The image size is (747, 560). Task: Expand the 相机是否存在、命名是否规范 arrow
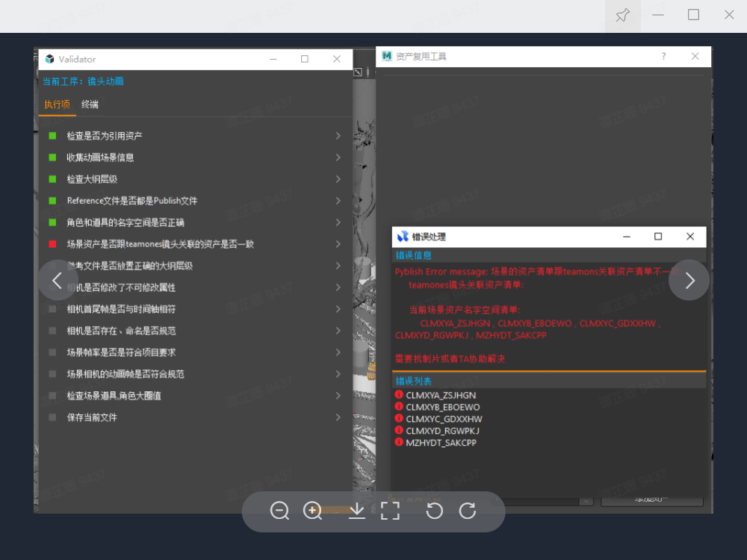338,331
